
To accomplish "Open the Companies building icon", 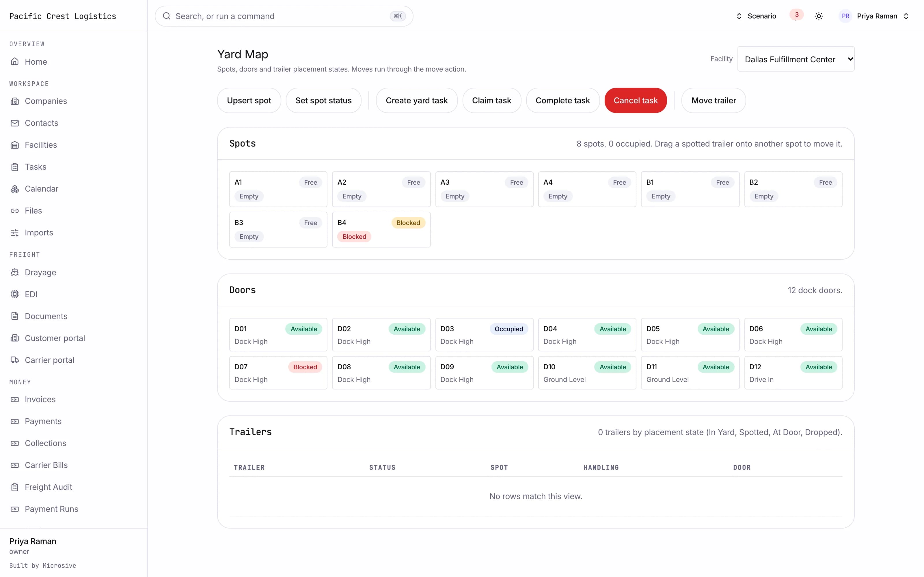I will pos(14,101).
